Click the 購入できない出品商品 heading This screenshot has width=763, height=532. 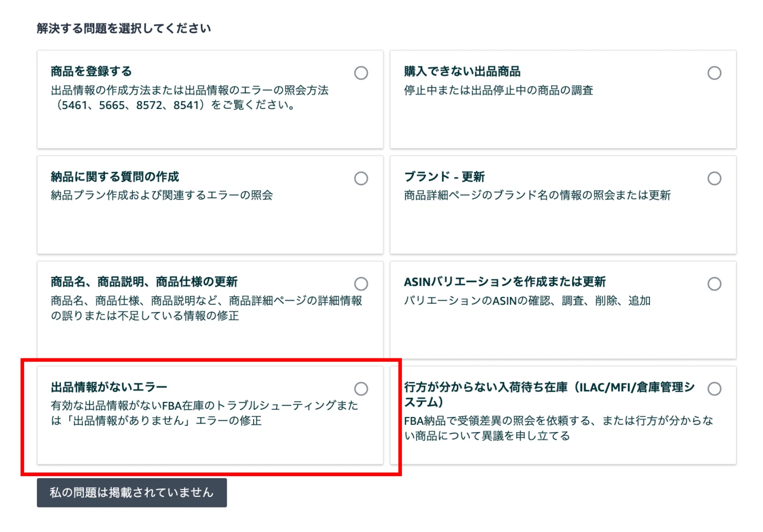point(462,72)
